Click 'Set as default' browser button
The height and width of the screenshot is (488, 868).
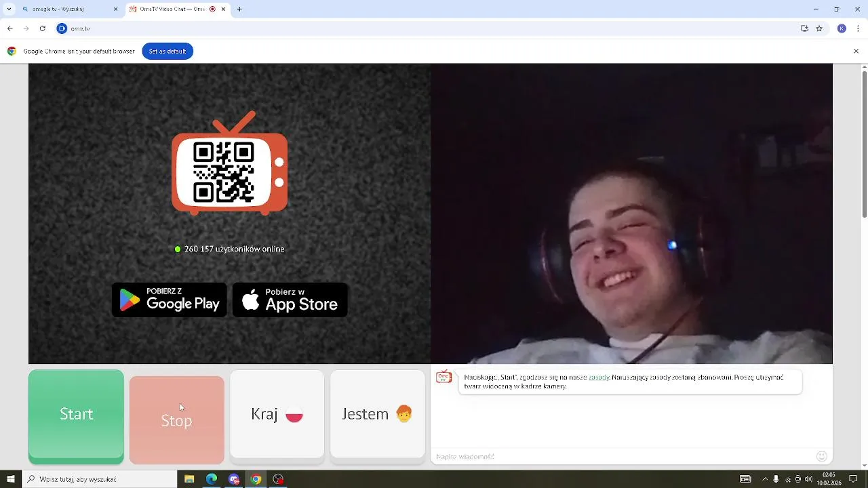[x=167, y=52]
